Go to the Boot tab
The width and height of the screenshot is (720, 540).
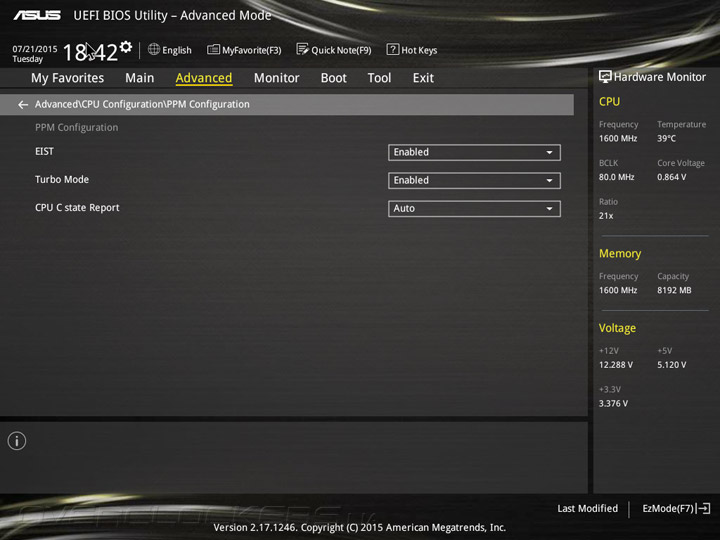(x=333, y=78)
